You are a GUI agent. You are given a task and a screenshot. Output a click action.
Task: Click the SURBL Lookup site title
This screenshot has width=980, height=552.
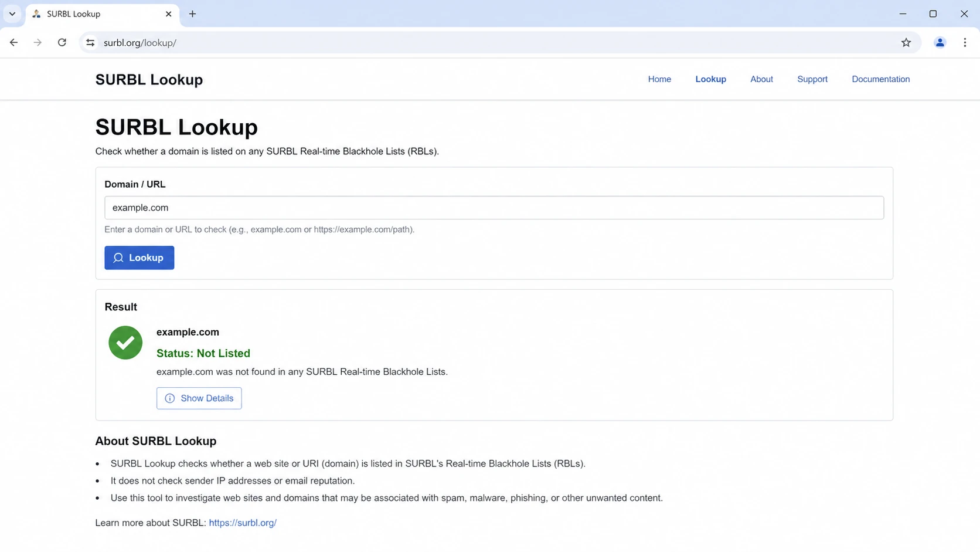coord(149,80)
